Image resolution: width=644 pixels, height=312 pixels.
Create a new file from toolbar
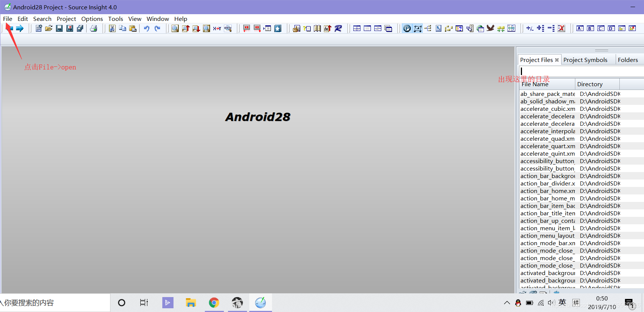coord(38,28)
